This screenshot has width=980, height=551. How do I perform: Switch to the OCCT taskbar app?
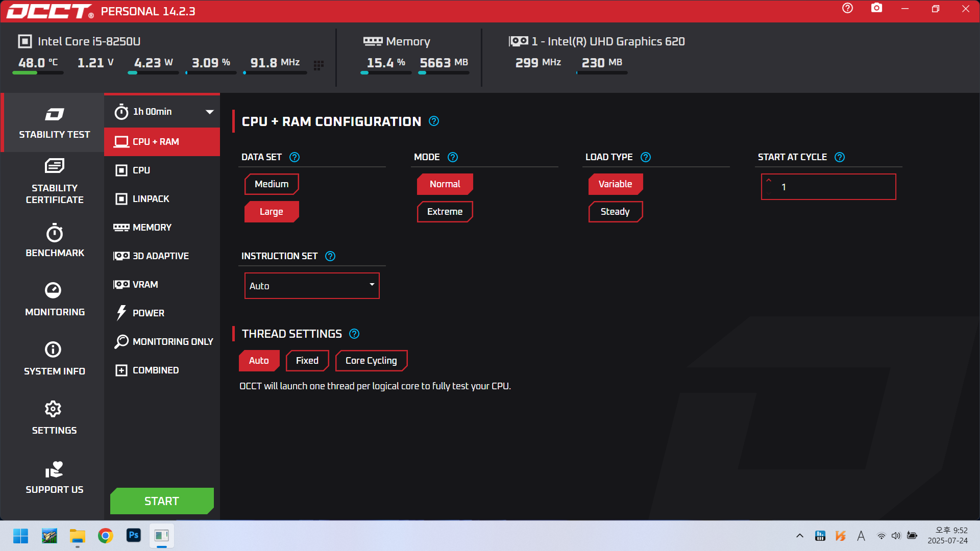[x=162, y=536]
